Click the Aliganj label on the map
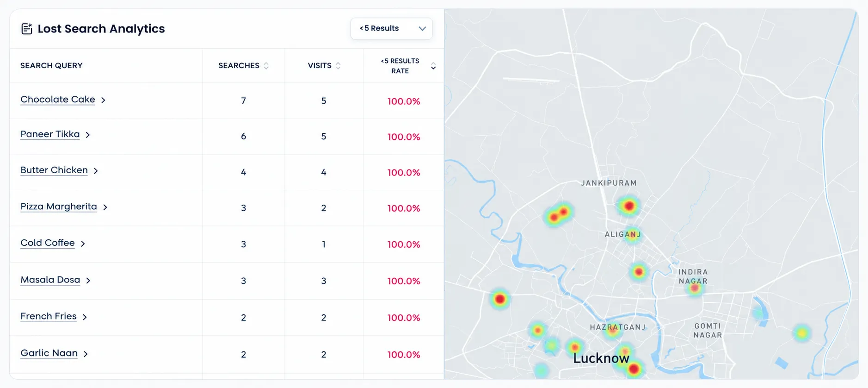 click(x=623, y=234)
